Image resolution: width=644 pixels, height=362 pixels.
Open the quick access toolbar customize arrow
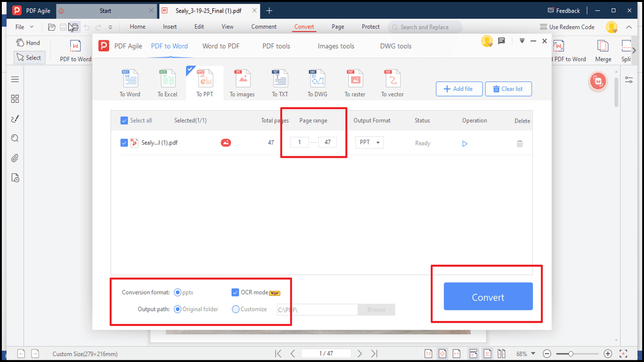point(110,27)
